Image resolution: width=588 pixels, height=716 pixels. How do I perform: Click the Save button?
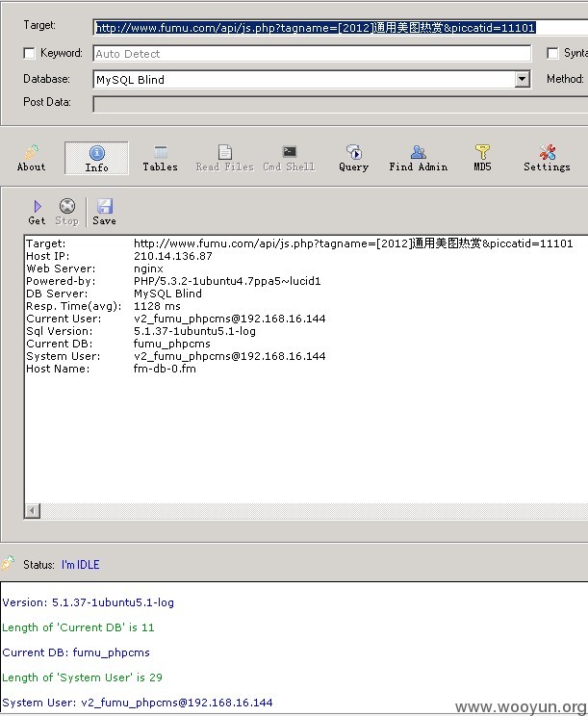pyautogui.click(x=105, y=213)
